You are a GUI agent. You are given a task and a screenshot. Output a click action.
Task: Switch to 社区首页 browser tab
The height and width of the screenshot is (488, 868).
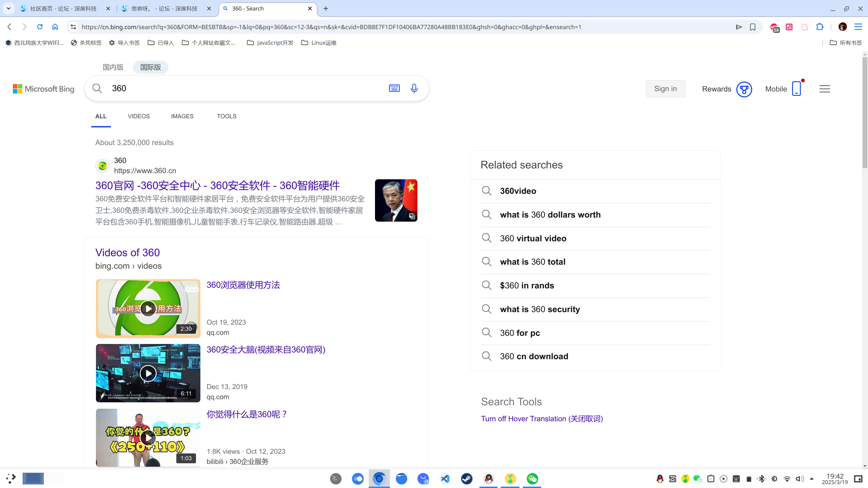(63, 8)
